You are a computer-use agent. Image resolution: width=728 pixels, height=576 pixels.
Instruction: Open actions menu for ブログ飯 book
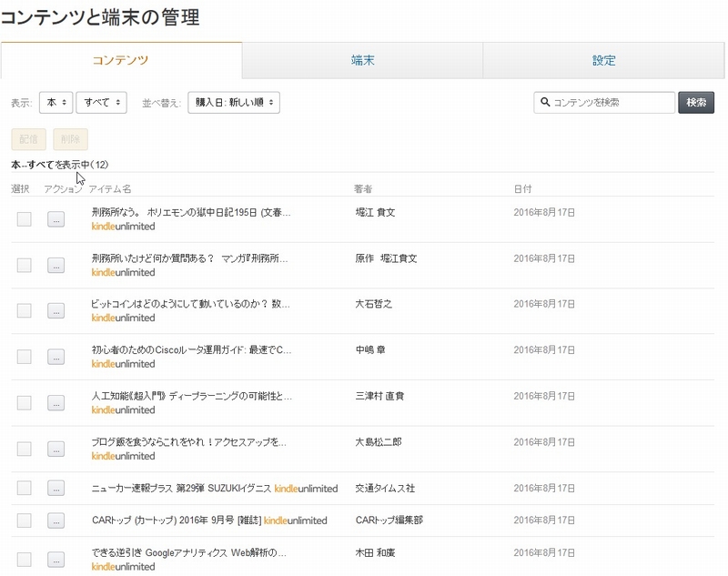tap(56, 449)
